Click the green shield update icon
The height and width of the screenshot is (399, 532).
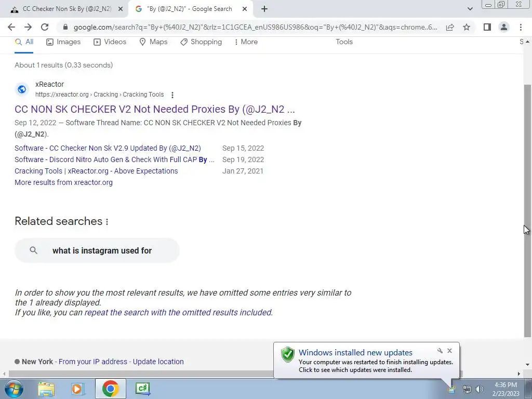[288, 354]
